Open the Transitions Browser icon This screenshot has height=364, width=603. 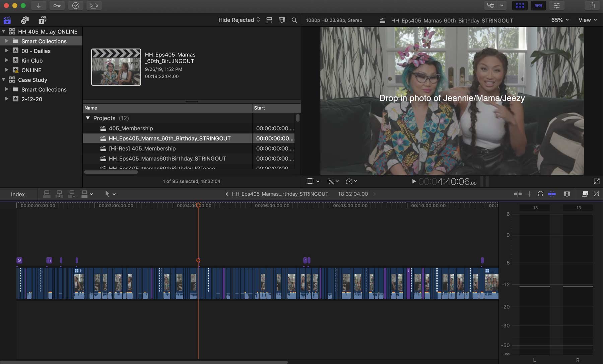point(596,194)
